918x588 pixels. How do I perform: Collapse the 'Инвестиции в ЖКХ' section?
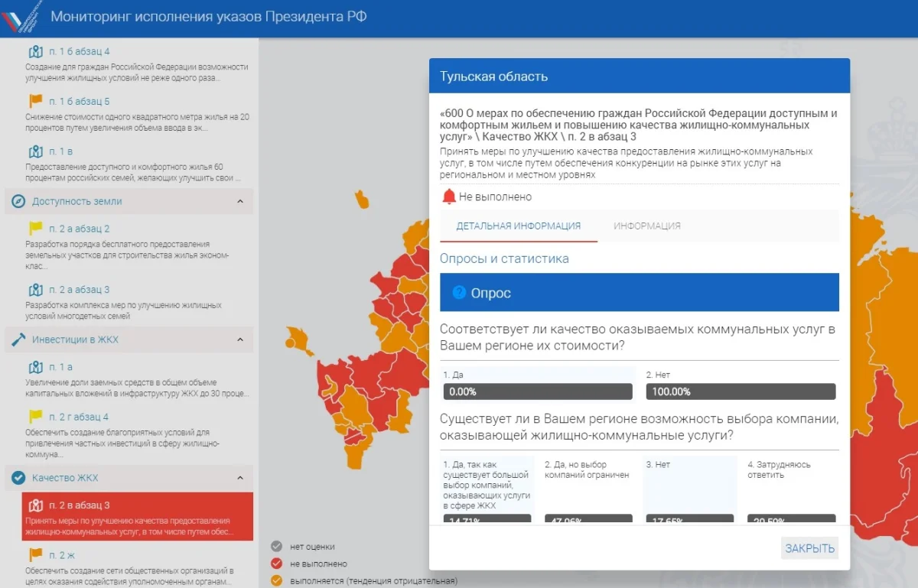[239, 339]
